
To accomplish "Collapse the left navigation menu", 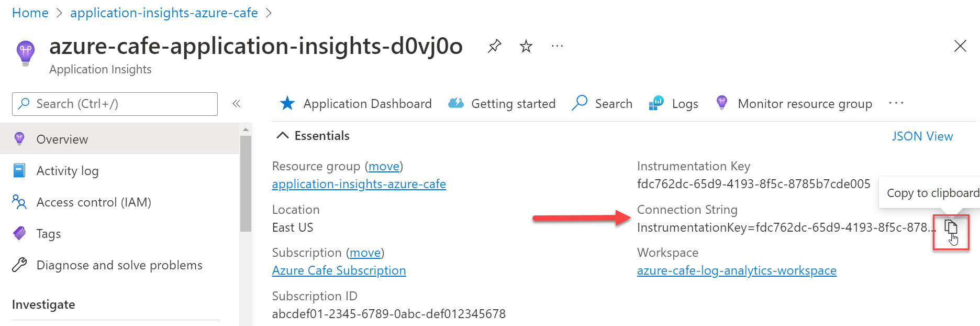I will [x=236, y=104].
